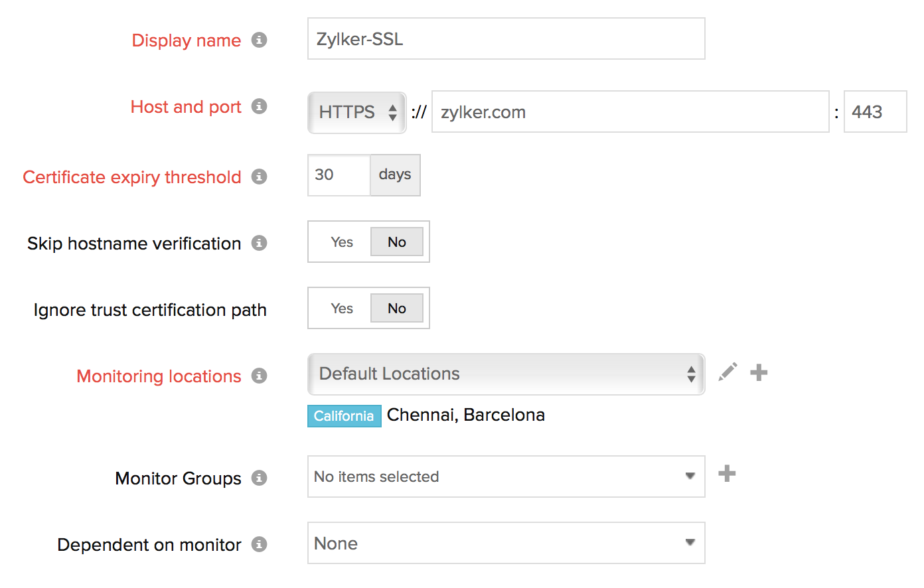Open info tooltip for Monitoring locations
This screenshot has width=924, height=588.
[259, 376]
